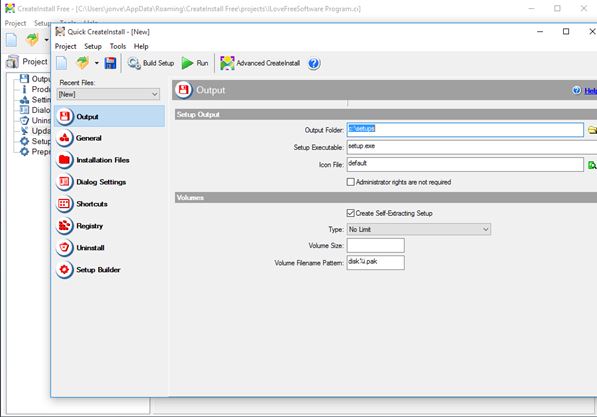Select Product item in background project tree
597x417 pixels.
(x=35, y=89)
